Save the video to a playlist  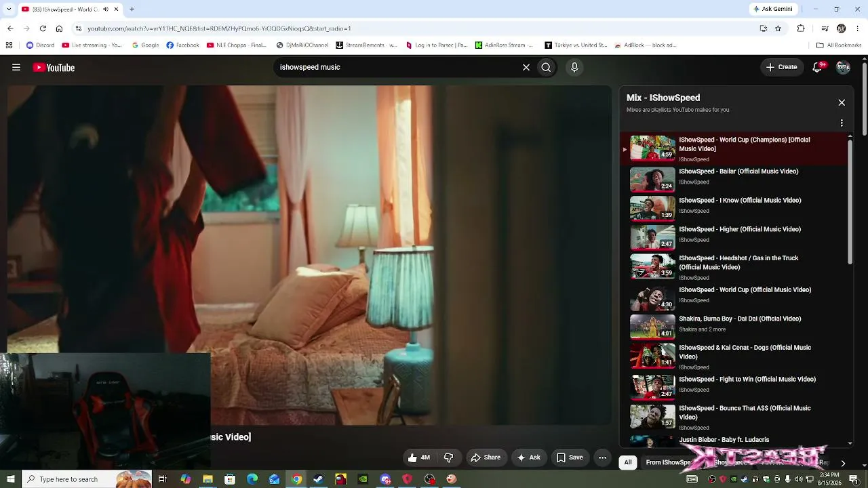[570, 457]
